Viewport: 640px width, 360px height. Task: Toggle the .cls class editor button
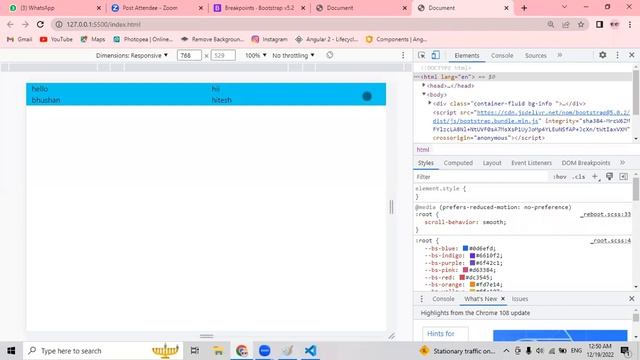coord(579,177)
